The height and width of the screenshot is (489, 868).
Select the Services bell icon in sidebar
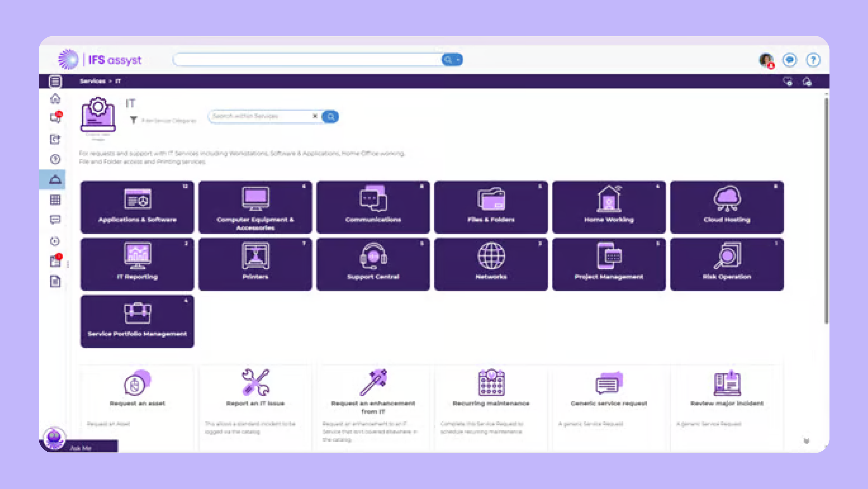pos(55,179)
